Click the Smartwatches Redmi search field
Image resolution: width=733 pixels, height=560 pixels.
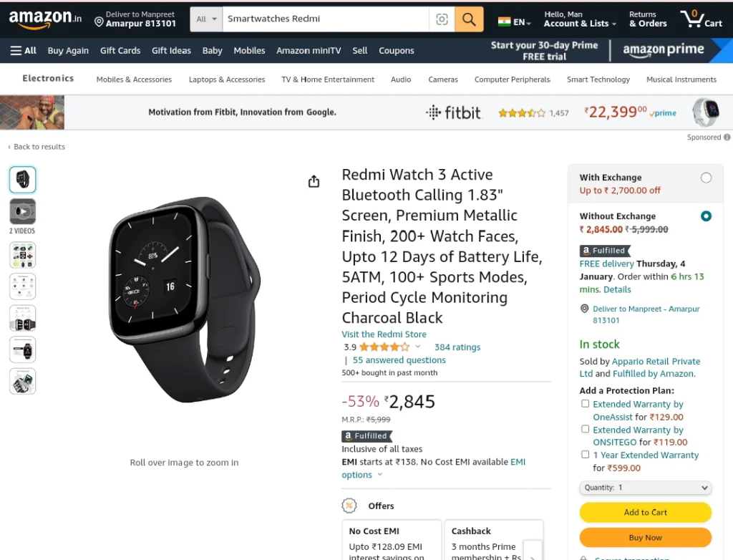[326, 19]
